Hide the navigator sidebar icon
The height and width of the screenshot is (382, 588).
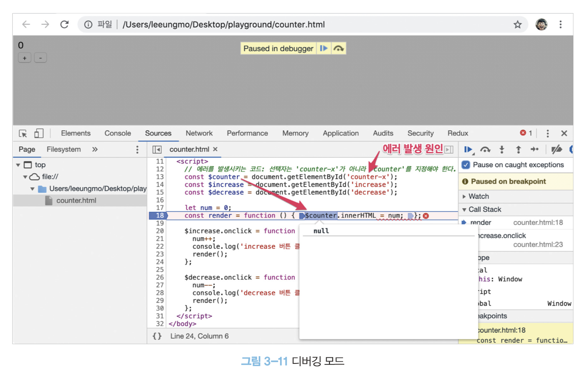coord(157,150)
